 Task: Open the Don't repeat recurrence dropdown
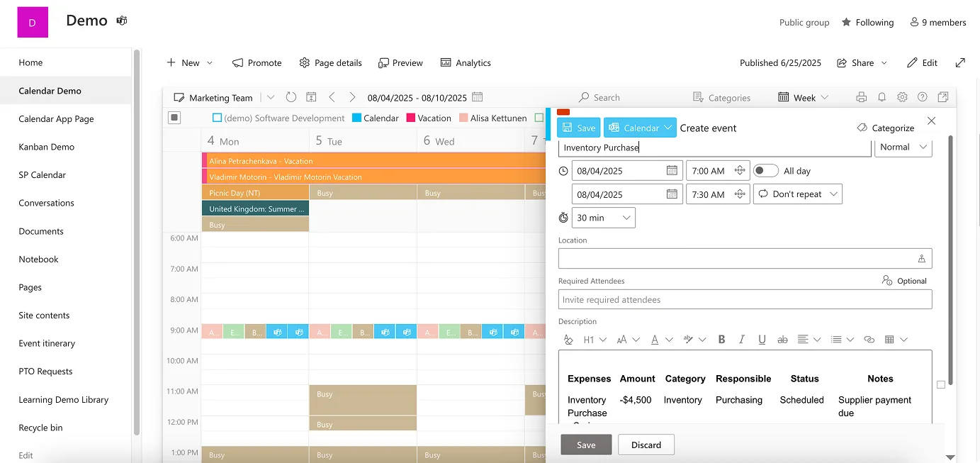pos(797,193)
